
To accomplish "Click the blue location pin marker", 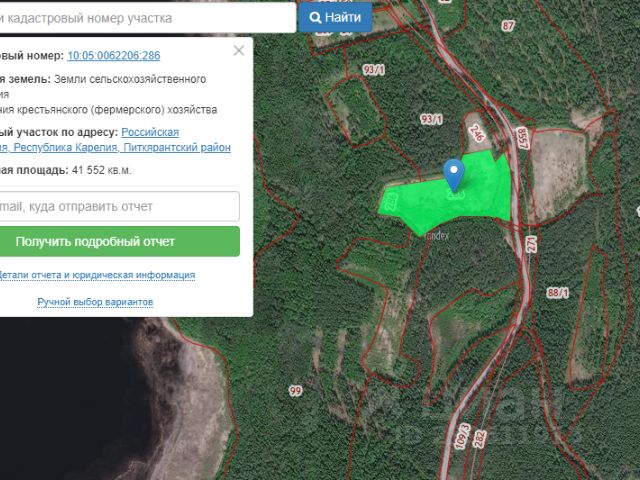I will (x=453, y=173).
